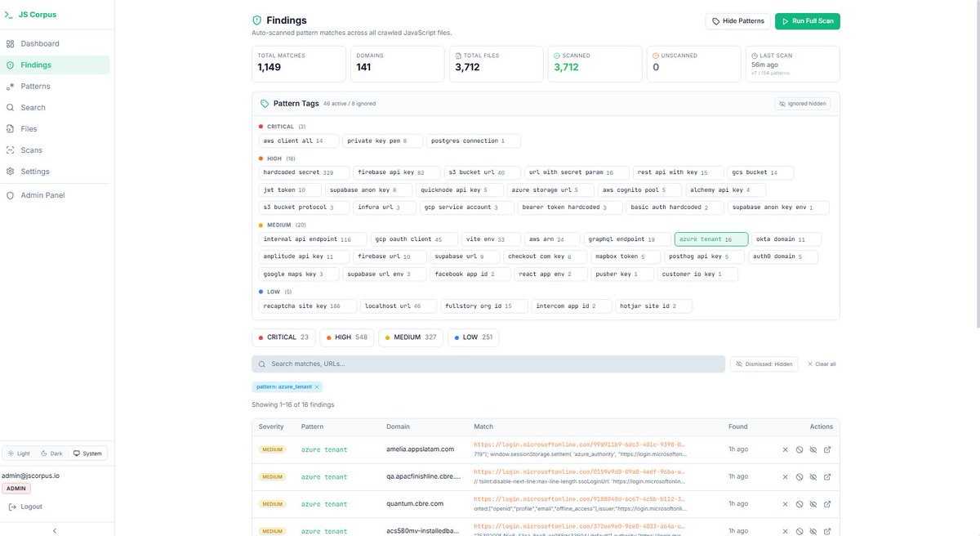
Task: Open Scans from the sidebar
Action: (x=55, y=150)
